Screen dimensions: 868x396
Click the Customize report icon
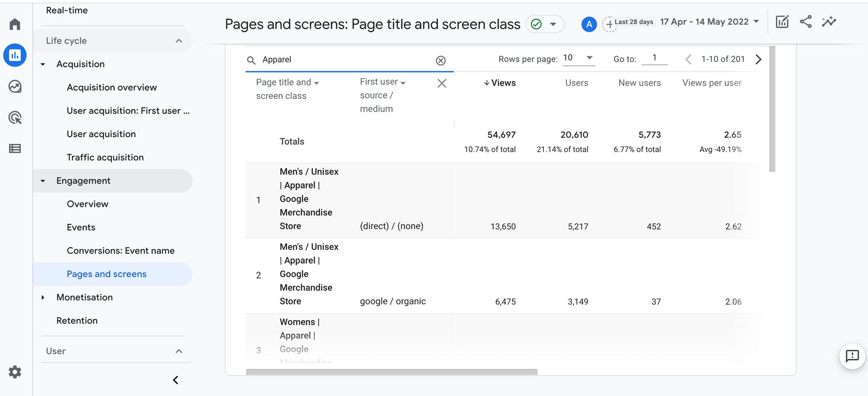point(782,22)
